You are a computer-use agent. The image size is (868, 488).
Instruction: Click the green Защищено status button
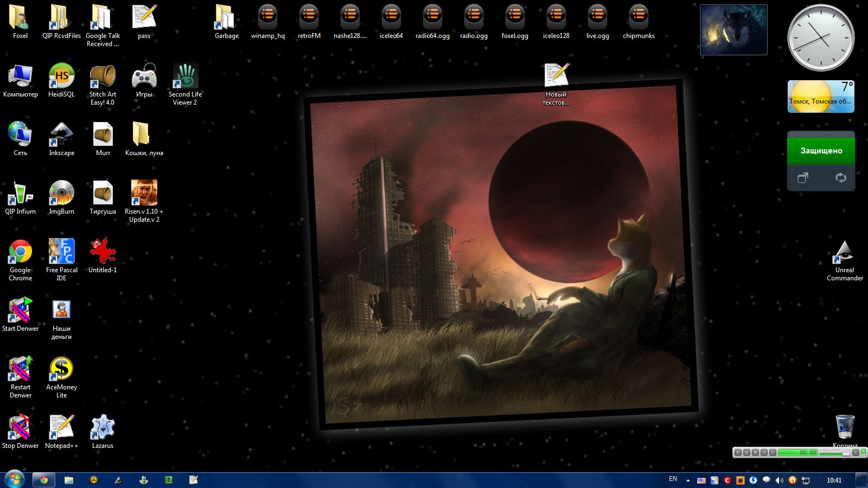[x=821, y=151]
